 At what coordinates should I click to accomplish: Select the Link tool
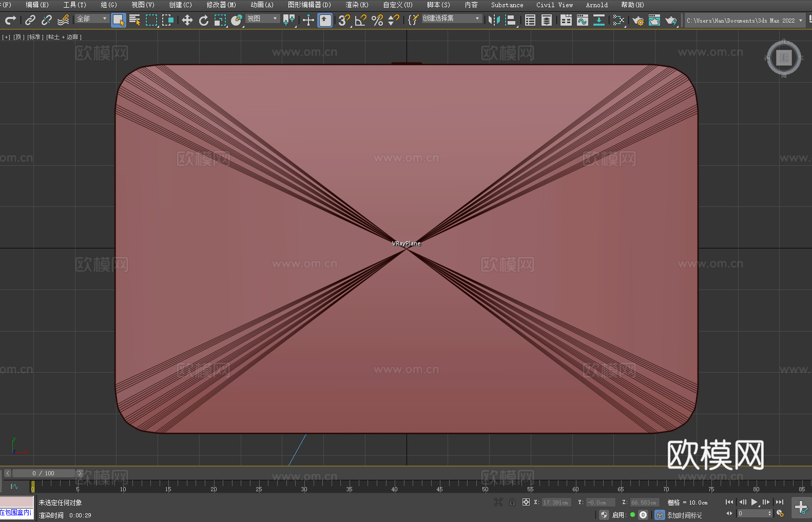(30, 20)
